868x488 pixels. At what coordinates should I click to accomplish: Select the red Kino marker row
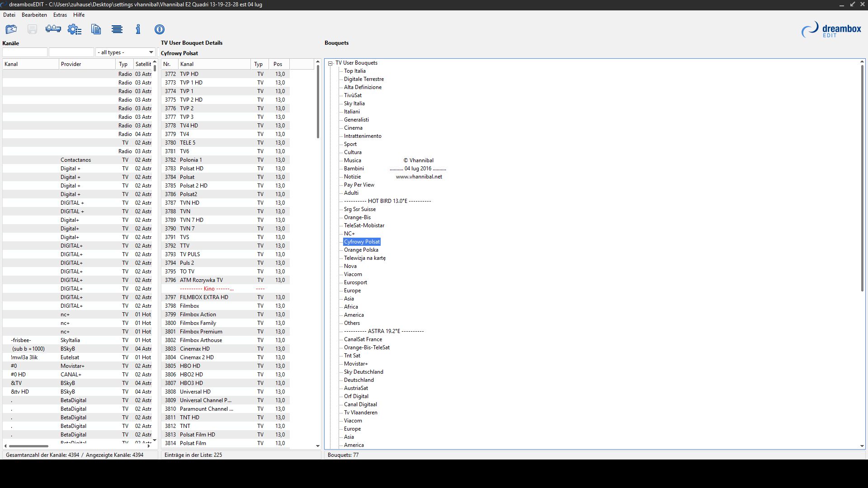(225, 289)
